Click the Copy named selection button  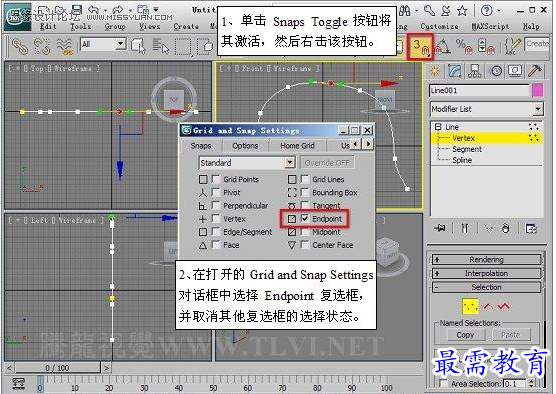coord(465,335)
